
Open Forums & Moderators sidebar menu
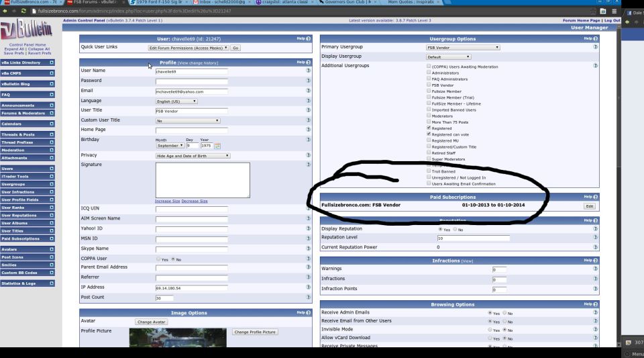click(23, 113)
